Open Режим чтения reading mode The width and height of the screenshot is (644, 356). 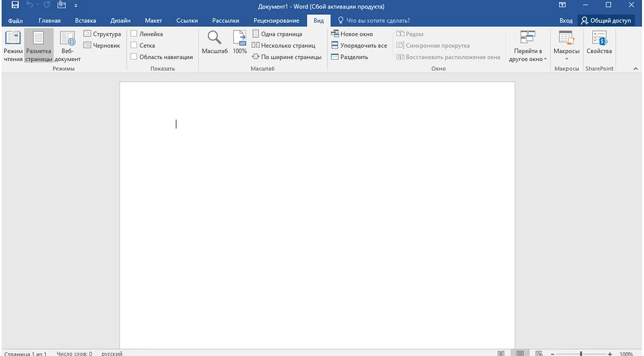(x=13, y=45)
